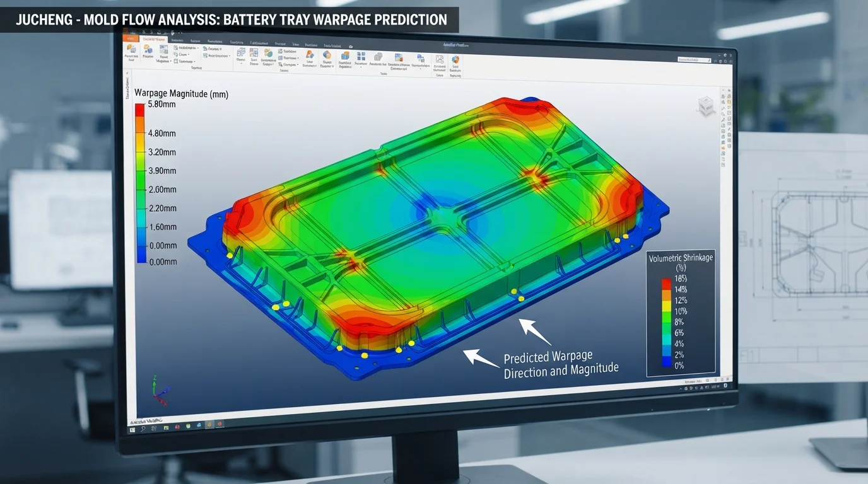Viewport: 868px width, 484px height.
Task: Click the '2.20mm' legend value
Action: [161, 208]
